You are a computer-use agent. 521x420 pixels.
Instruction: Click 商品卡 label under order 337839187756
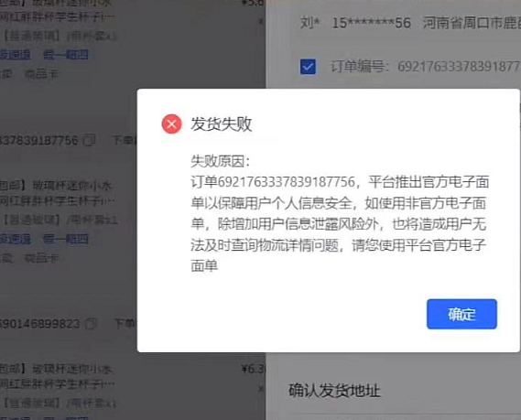[41, 258]
